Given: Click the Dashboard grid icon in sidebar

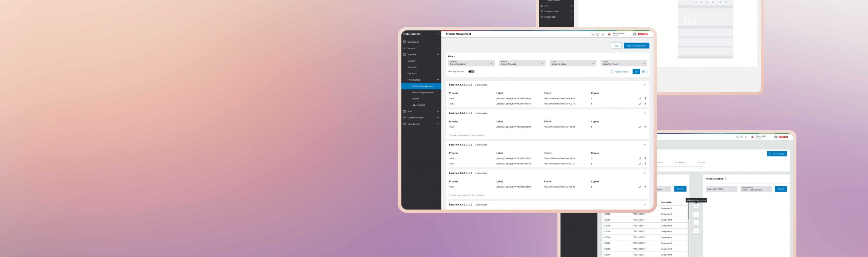Looking at the screenshot, I should coord(405,42).
